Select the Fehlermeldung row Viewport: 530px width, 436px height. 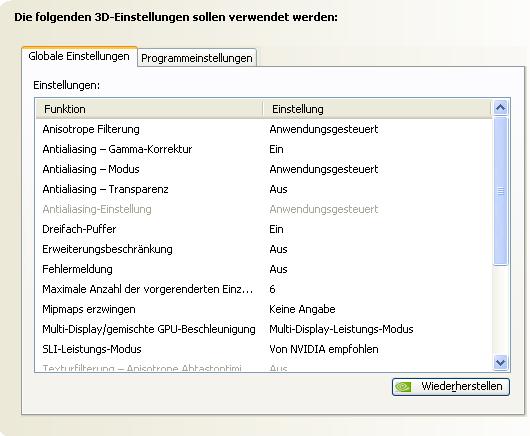click(x=264, y=269)
